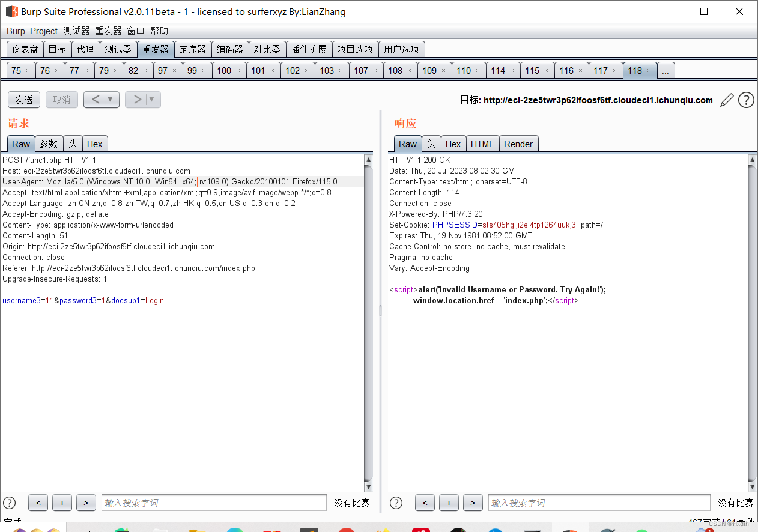This screenshot has height=532, width=758.
Task: Select the response HTML tab
Action: point(482,144)
